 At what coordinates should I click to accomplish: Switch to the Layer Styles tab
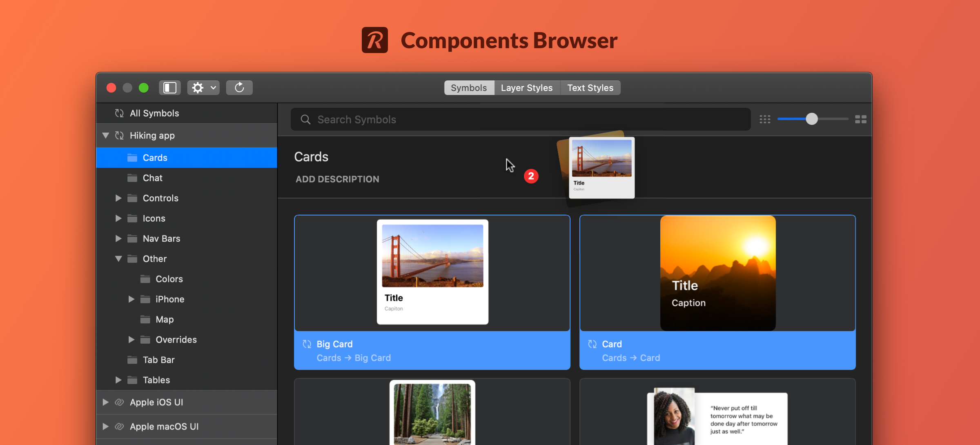527,88
